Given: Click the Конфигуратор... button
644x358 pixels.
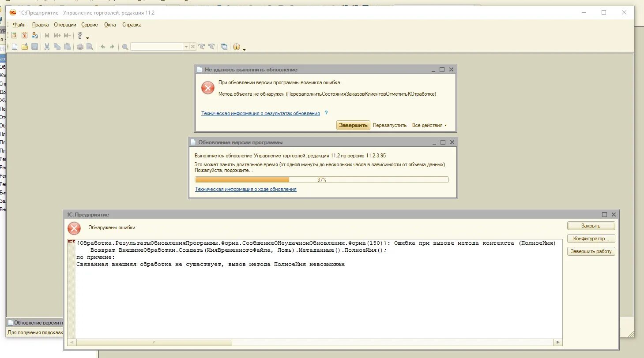Looking at the screenshot, I should [x=591, y=239].
